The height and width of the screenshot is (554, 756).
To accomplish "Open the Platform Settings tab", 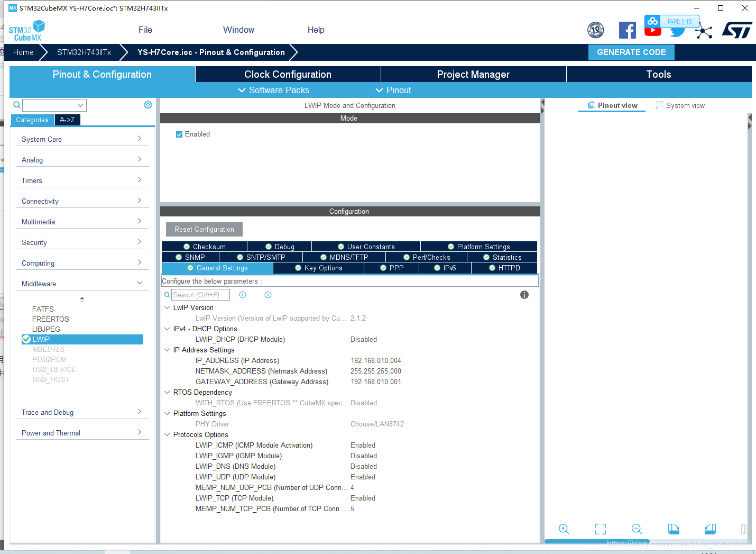I will coord(478,247).
